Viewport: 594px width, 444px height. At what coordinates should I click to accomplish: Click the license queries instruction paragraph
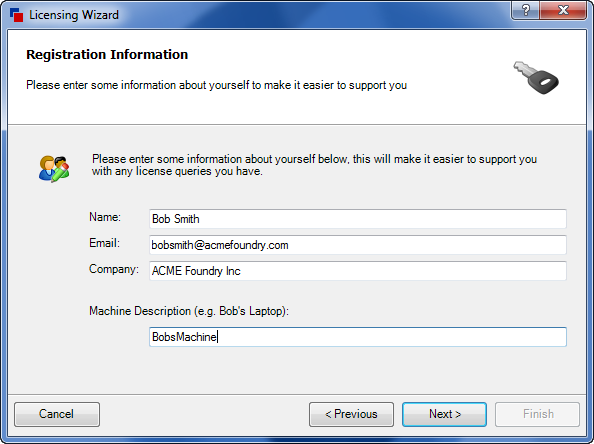(x=314, y=165)
